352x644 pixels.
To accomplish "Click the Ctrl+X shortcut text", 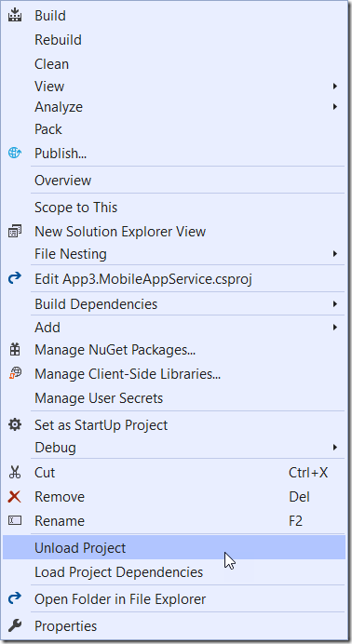I will [308, 473].
